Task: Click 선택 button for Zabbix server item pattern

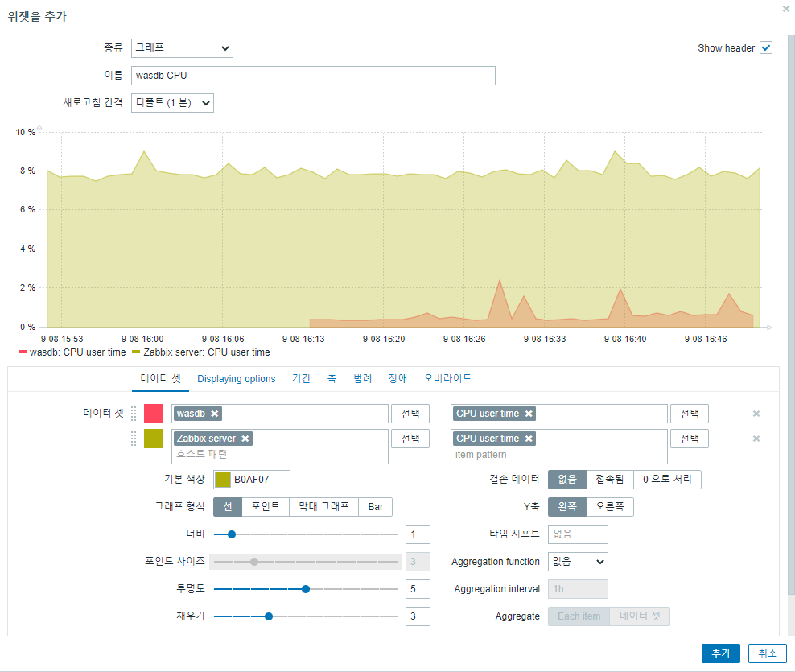Action: [690, 439]
